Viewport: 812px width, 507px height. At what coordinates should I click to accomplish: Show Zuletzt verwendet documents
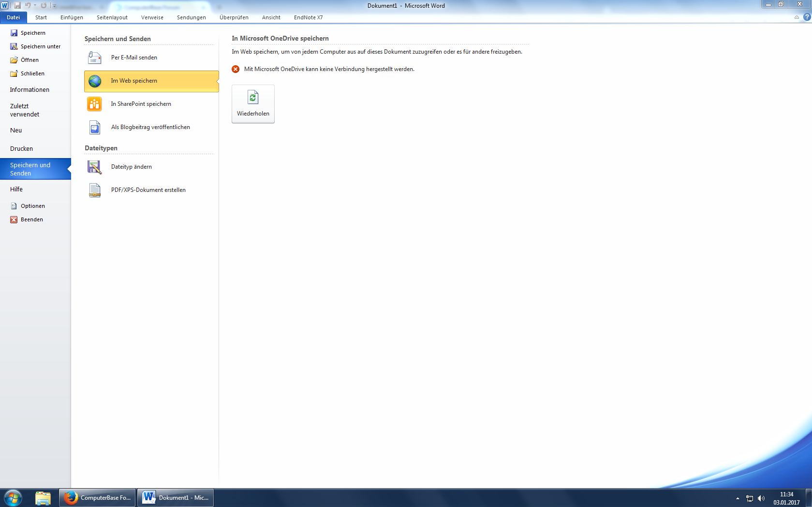pos(25,110)
